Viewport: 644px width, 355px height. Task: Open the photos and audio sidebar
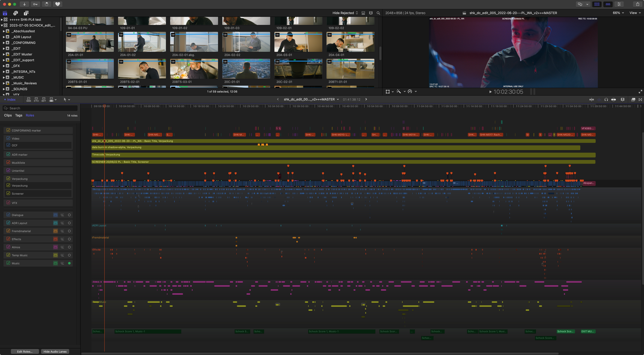point(15,13)
